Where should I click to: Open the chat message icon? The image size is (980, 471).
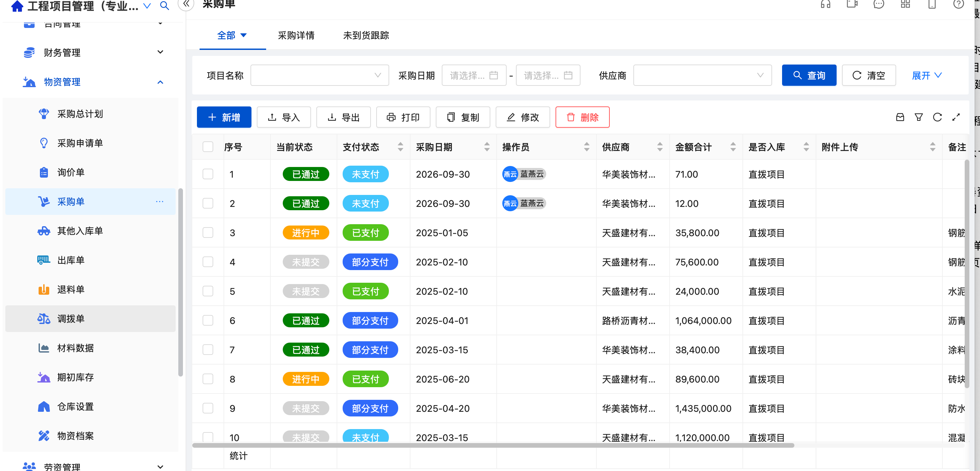tap(879, 4)
